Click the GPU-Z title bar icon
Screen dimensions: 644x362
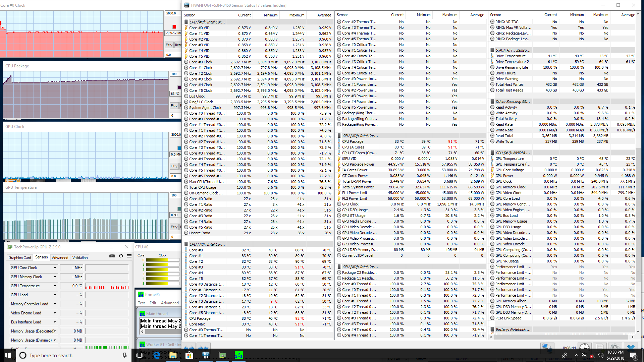pyautogui.click(x=10, y=247)
